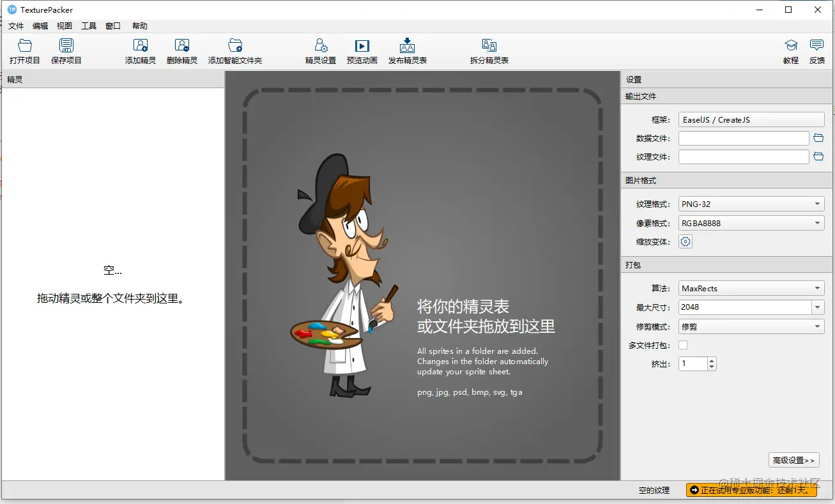Browse for the 数据文件 path with folder icon
This screenshot has width=835, height=504.
coord(818,138)
